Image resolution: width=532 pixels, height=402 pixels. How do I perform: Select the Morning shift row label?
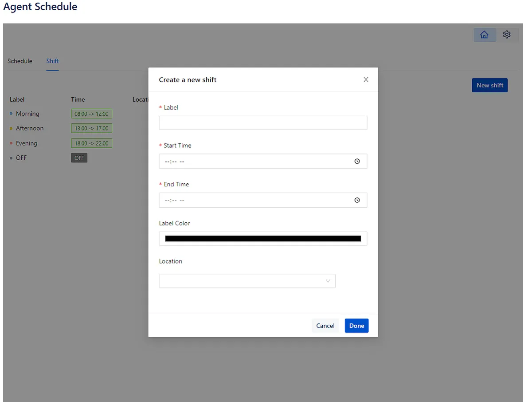click(x=27, y=114)
